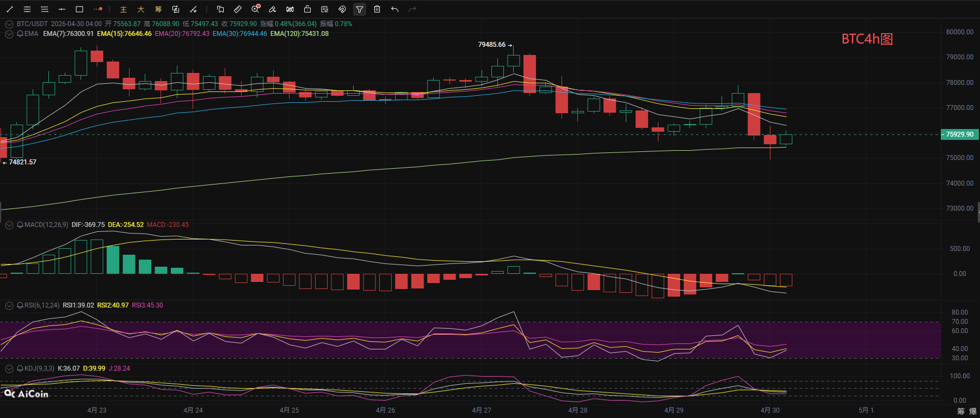Click the MACD(12,26,9) indicator label
980x418 pixels.
[x=46, y=225]
